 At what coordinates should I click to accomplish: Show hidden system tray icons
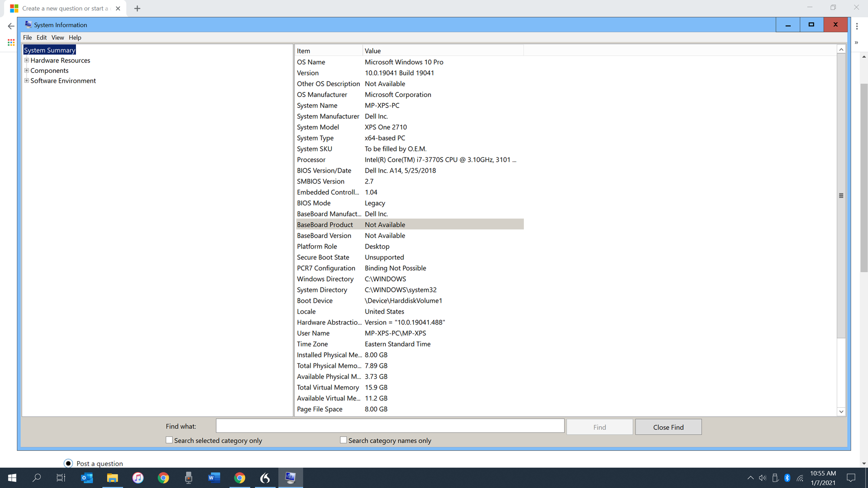point(750,478)
